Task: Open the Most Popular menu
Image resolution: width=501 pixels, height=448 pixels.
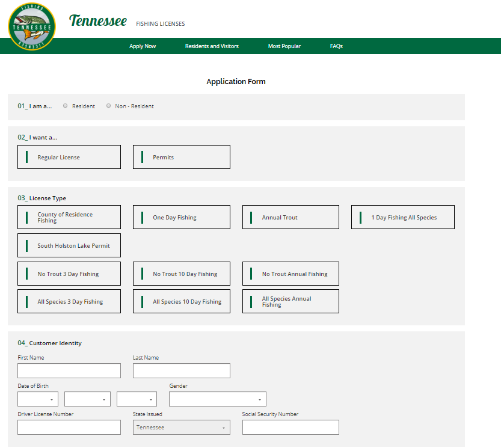Action: 284,46
